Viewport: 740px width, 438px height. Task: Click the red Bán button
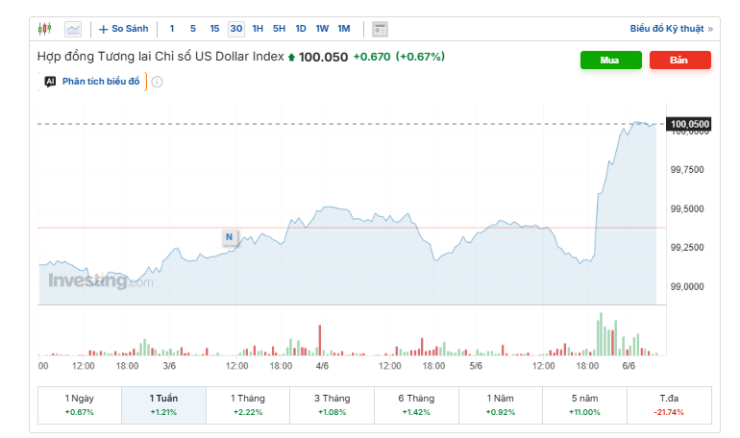pyautogui.click(x=680, y=60)
